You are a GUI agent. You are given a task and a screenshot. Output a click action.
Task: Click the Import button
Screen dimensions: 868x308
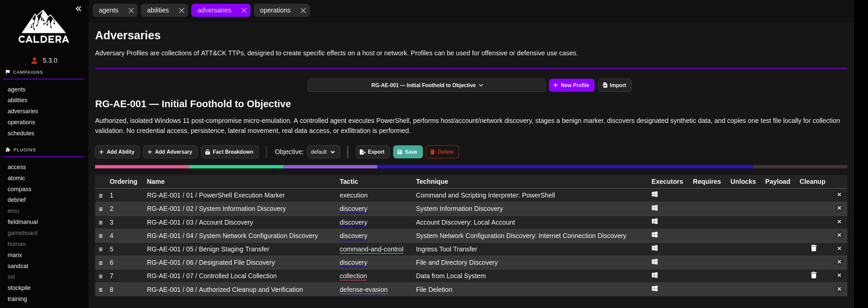click(x=615, y=85)
